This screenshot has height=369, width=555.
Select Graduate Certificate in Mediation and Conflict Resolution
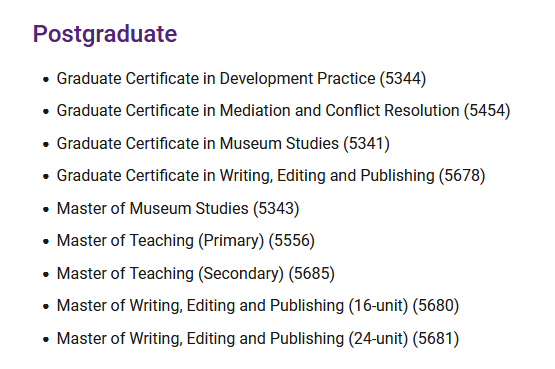283,111
